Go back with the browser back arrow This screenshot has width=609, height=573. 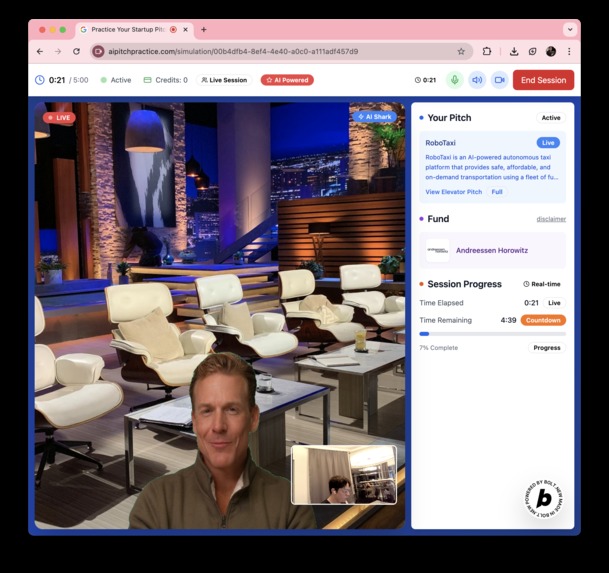pyautogui.click(x=40, y=51)
